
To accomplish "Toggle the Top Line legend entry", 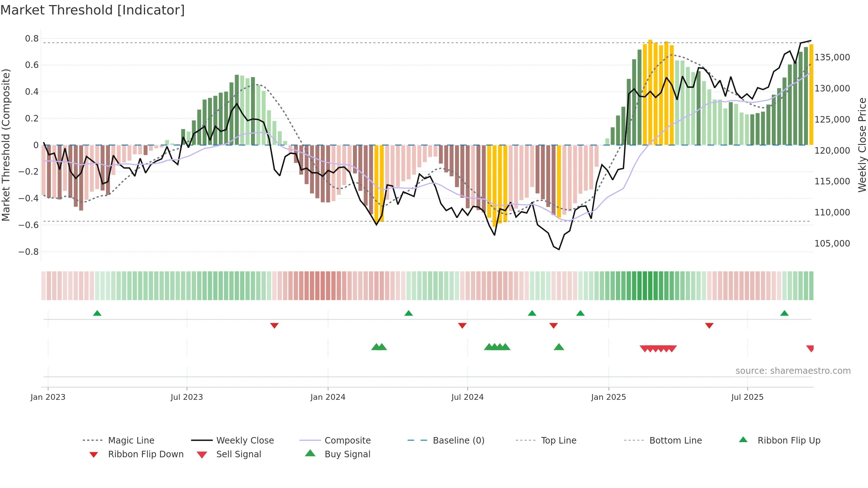I will [x=546, y=440].
